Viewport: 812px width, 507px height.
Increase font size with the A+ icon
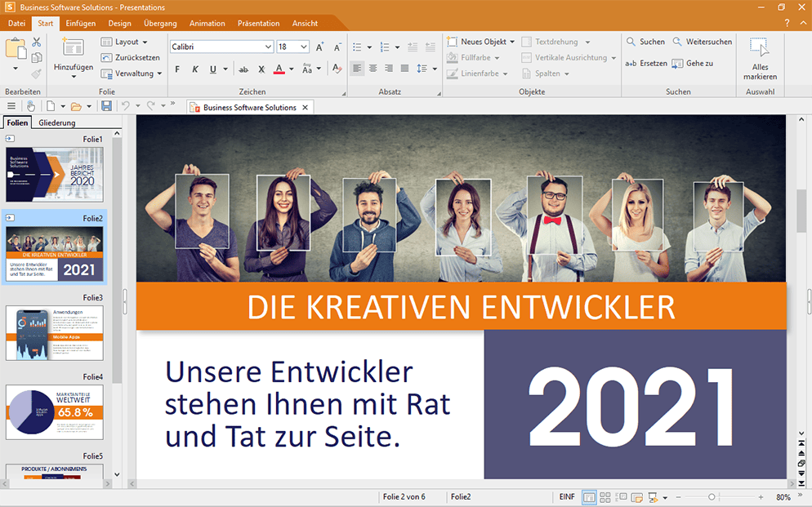(319, 47)
